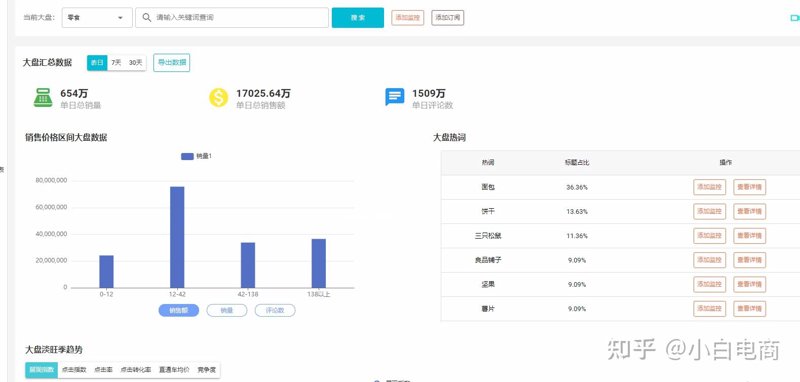Click the green cash register icon
Viewport: 800px width, 382px height.
pos(43,97)
